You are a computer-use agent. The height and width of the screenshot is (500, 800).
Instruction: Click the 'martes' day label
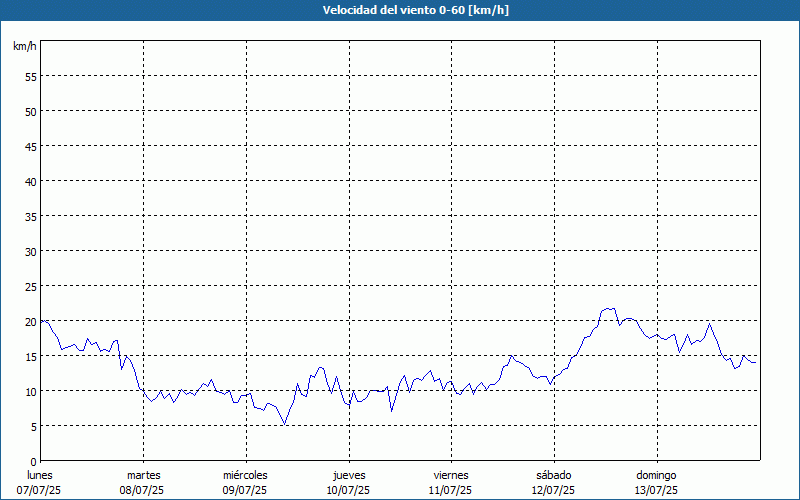coord(144,475)
